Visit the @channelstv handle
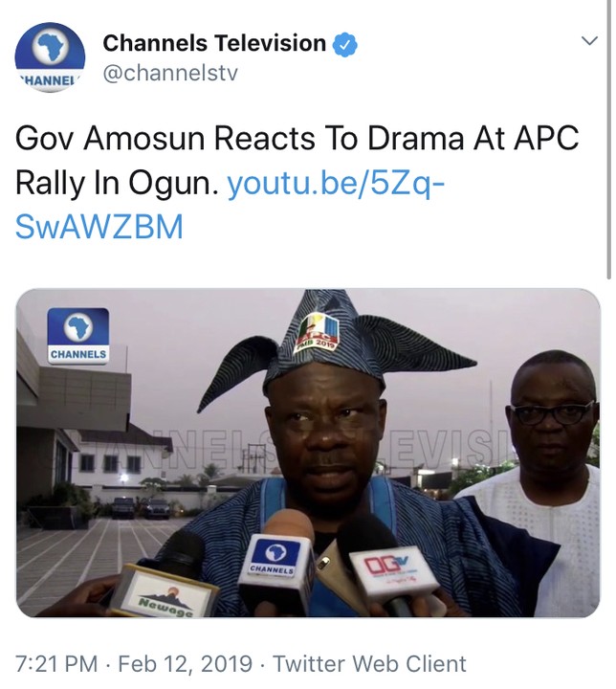This screenshot has height=689, width=616. [170, 73]
